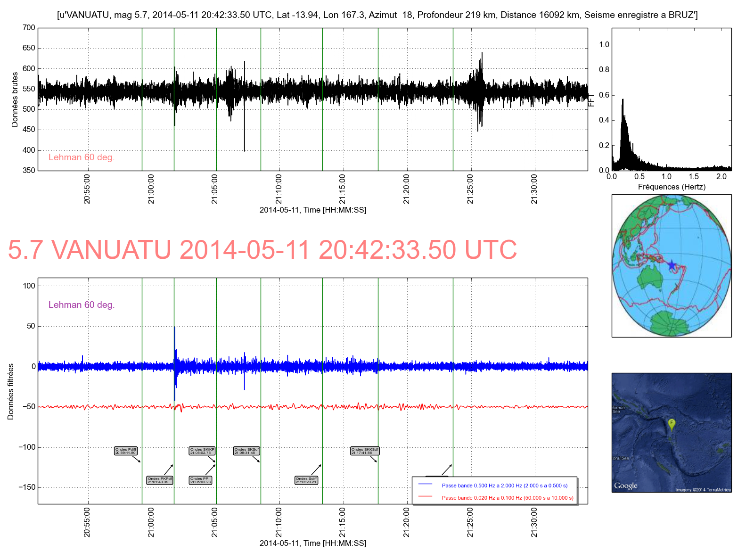Select the Ondes PP label box

[x=200, y=480]
